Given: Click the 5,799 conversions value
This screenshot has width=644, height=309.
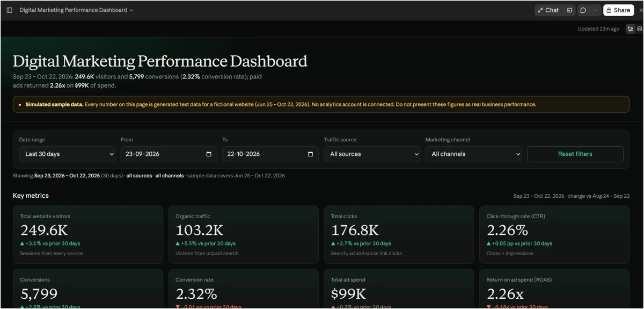Looking at the screenshot, I should click(39, 294).
